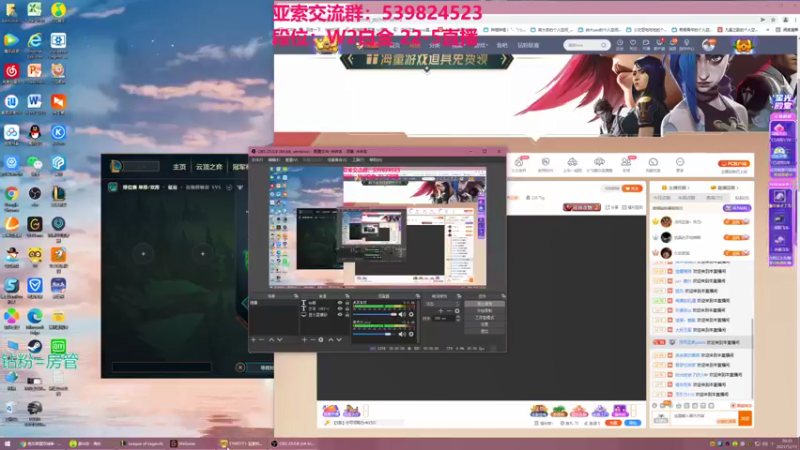Image resolution: width=800 pixels, height=450 pixels.
Task: Click the 工作室模式 studio mode button
Action: point(484,317)
